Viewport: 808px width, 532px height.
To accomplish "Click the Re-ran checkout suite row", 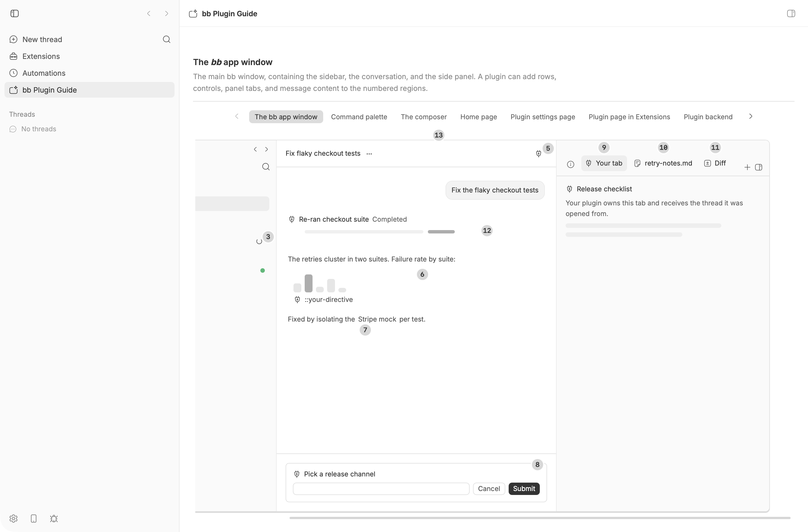I will (348, 219).
